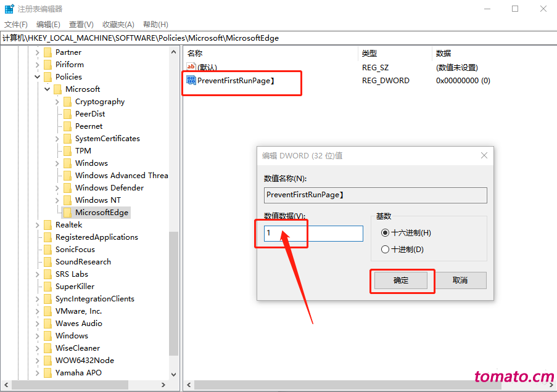Click the Cryptography folder icon
Viewport: 557px width, 392px height.
[x=67, y=102]
